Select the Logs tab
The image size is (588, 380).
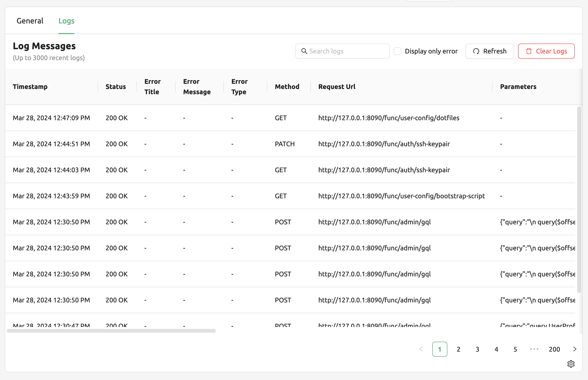coord(66,21)
